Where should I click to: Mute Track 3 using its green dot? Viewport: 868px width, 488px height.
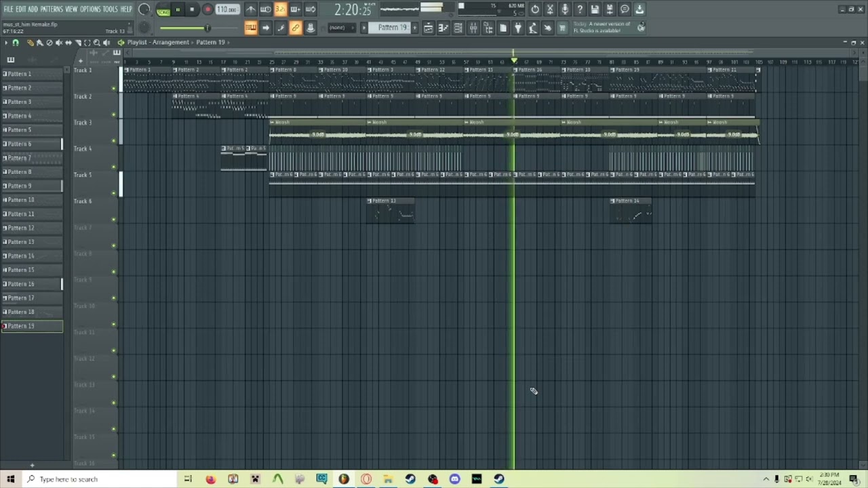coord(114,140)
